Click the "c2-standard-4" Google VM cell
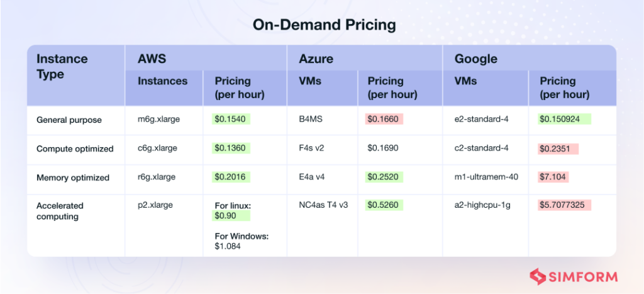 (x=481, y=148)
